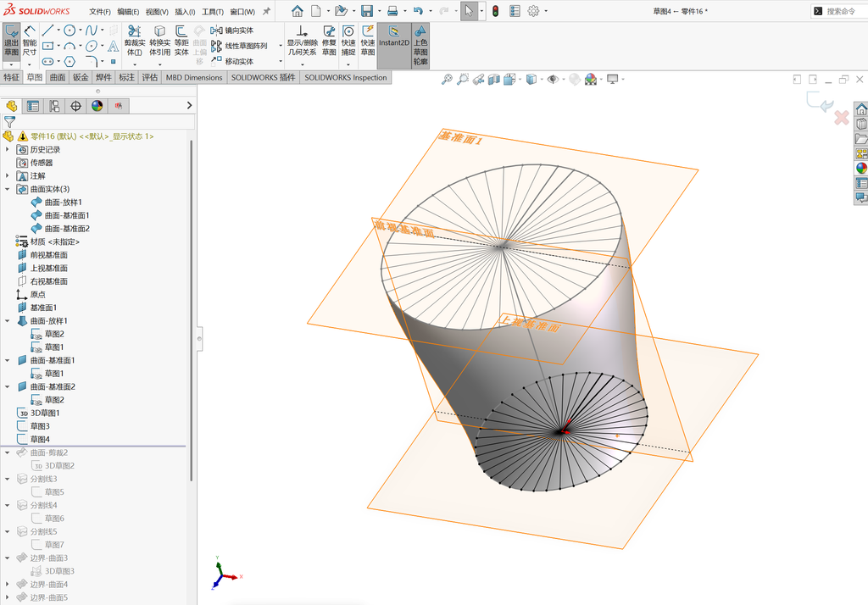The height and width of the screenshot is (605, 868).
Task: Click the Section View icon in view toolbar
Action: click(x=494, y=79)
